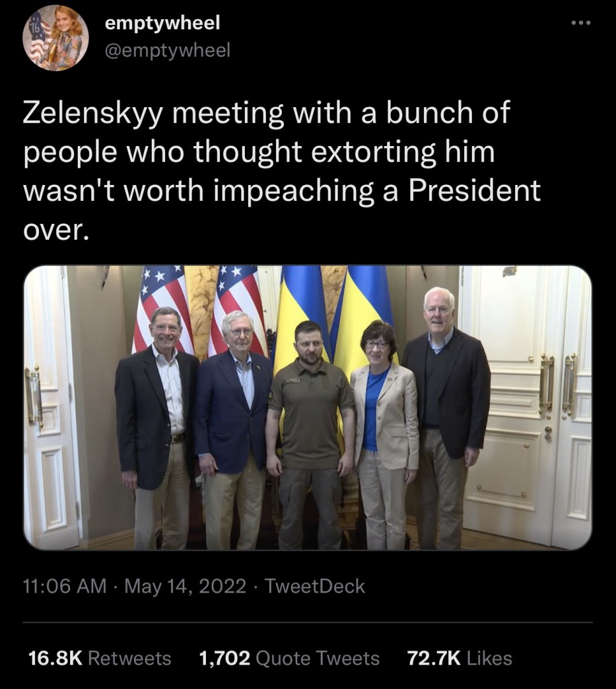
Task: Click the May 14, 2022 date
Action: tap(185, 586)
